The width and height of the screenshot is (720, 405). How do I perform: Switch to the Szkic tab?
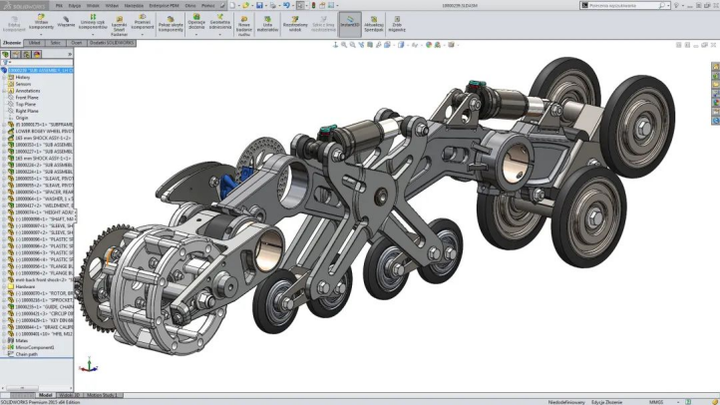[56, 43]
